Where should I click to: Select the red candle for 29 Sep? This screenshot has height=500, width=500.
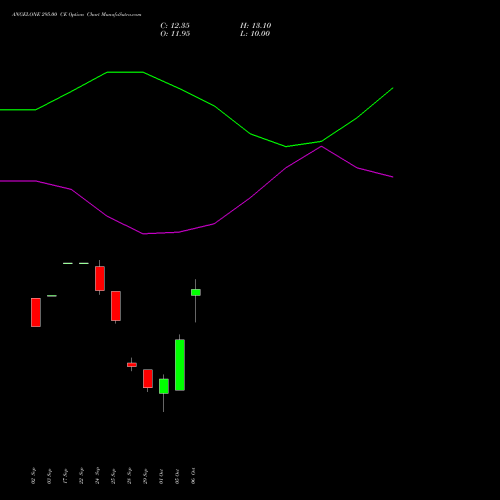click(148, 379)
